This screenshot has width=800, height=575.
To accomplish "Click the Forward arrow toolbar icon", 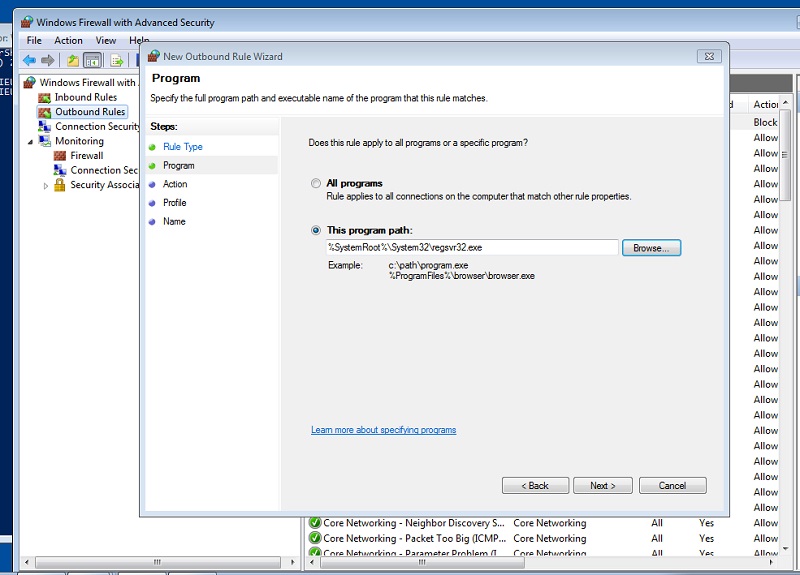I will click(48, 61).
